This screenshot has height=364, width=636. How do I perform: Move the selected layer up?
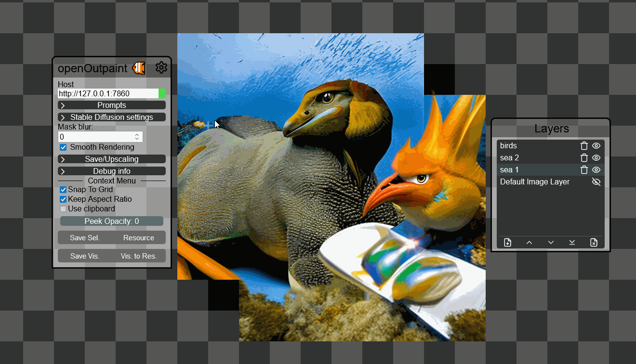pyautogui.click(x=529, y=243)
